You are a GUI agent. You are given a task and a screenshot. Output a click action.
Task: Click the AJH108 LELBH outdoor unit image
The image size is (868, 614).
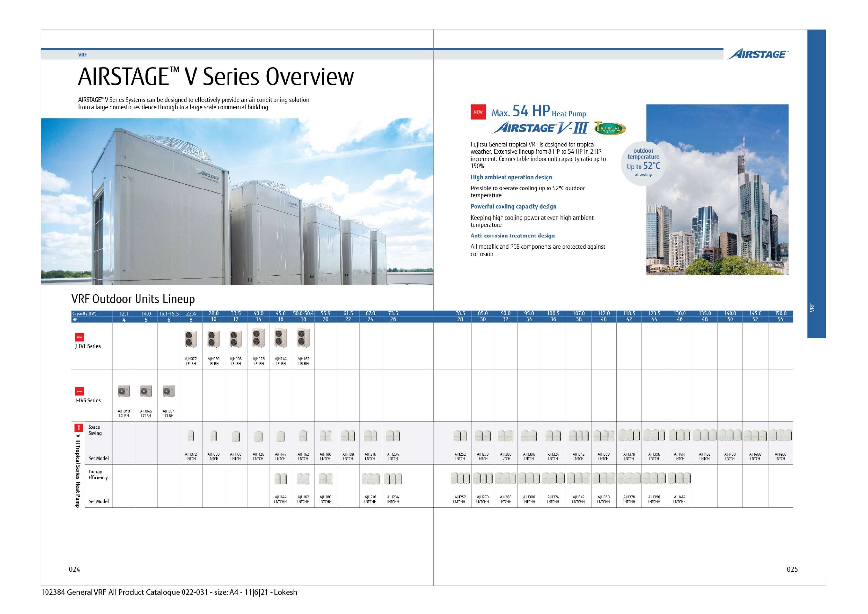pos(236,339)
